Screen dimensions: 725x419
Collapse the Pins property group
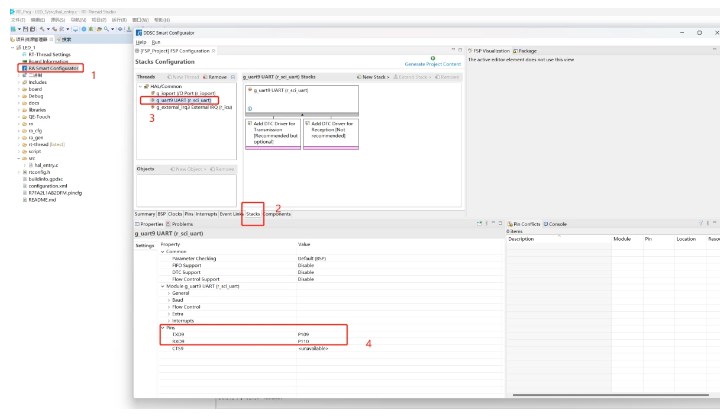[x=163, y=328]
